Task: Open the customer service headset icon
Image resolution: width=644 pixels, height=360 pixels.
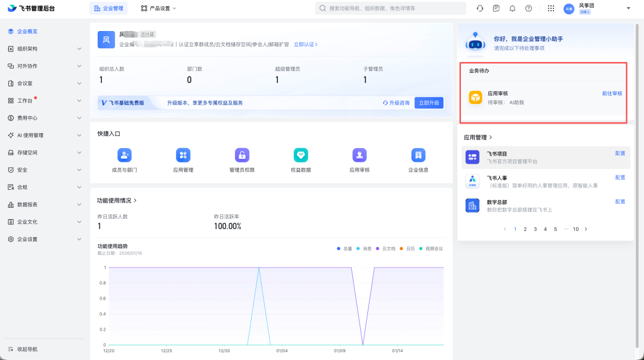Action: [x=480, y=8]
